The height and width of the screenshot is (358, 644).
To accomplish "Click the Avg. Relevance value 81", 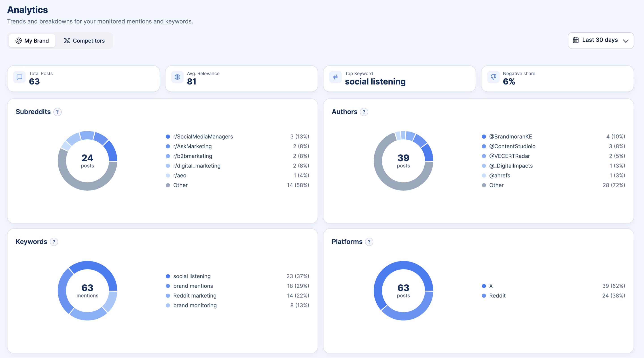I will pyautogui.click(x=191, y=82).
